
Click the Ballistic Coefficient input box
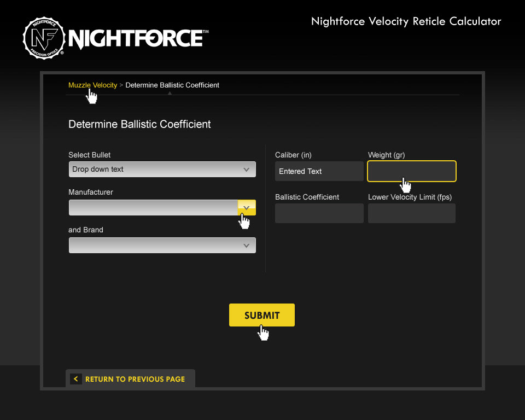319,213
